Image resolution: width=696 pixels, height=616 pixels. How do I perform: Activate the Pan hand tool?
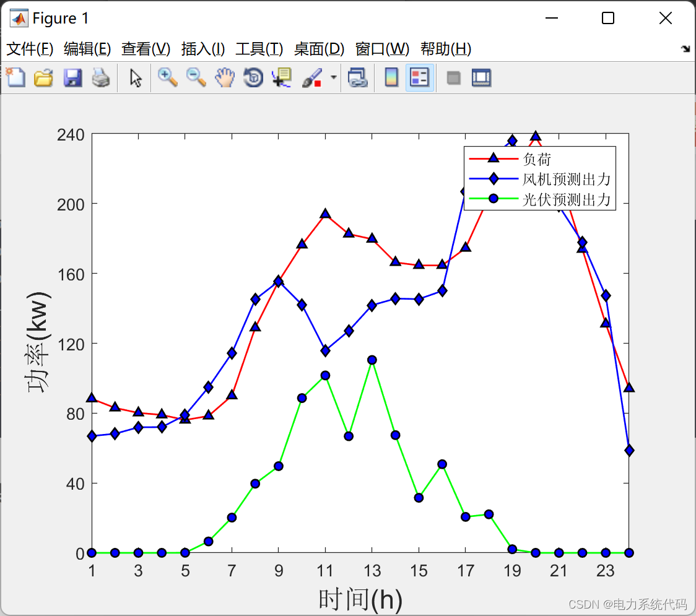(x=225, y=78)
